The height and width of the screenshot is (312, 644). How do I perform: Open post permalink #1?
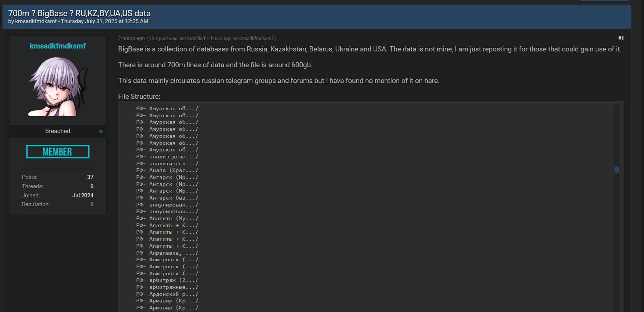[x=621, y=38]
